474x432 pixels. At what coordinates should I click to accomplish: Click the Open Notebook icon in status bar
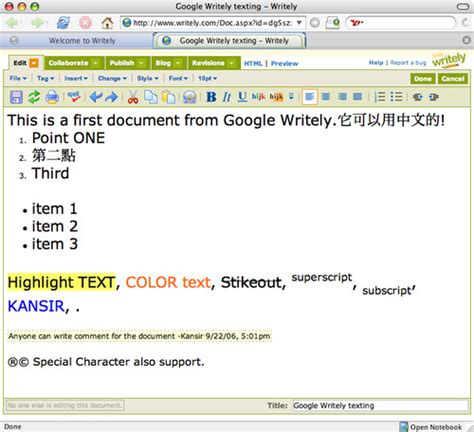pos(404,427)
